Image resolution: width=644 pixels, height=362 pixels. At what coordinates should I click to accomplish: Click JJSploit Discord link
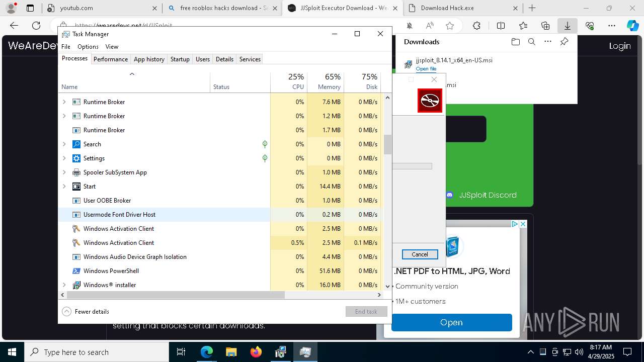coord(481,195)
